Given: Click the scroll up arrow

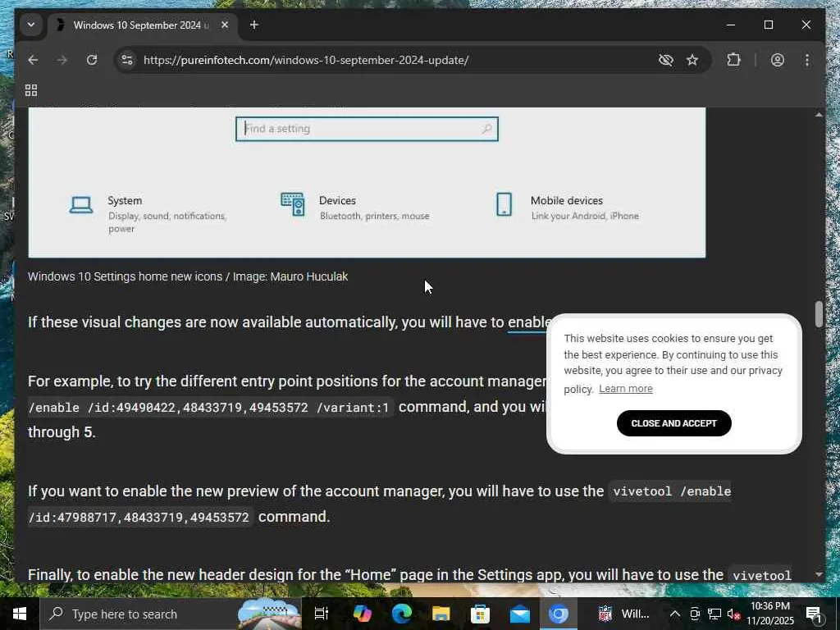Looking at the screenshot, I should pos(819,115).
